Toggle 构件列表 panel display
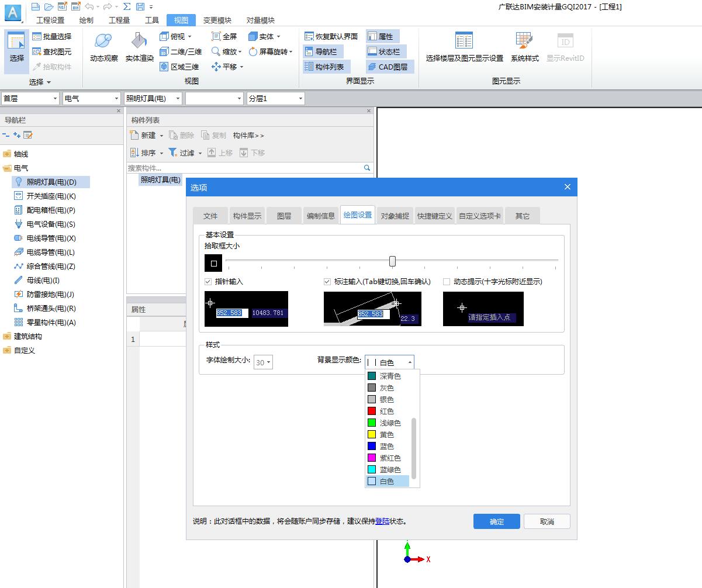The height and width of the screenshot is (588, 702). coord(326,67)
